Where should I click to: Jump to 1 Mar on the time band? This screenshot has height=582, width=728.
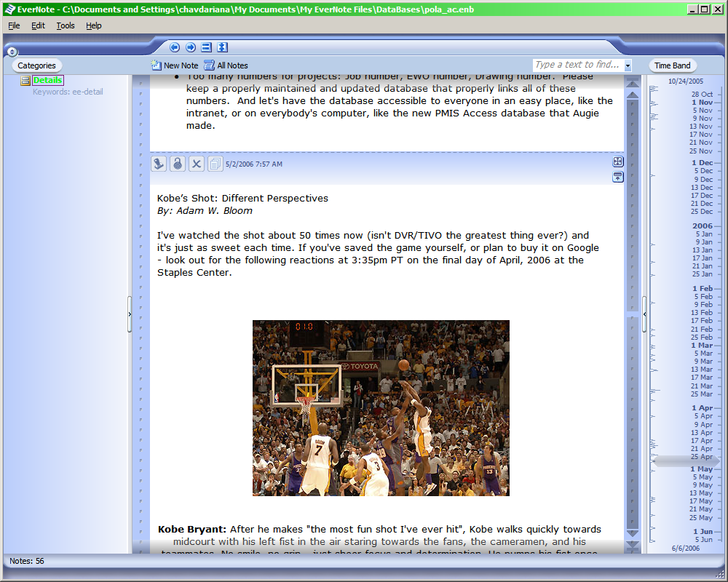point(702,345)
